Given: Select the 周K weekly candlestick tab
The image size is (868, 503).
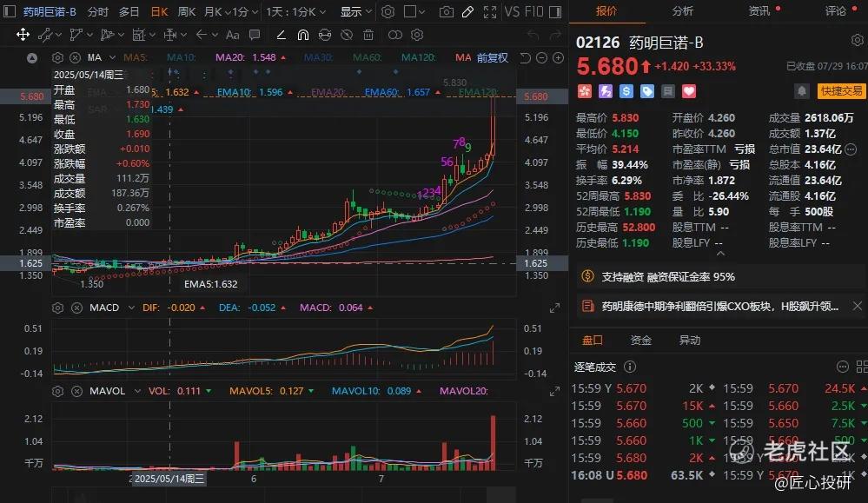Looking at the screenshot, I should tap(187, 11).
